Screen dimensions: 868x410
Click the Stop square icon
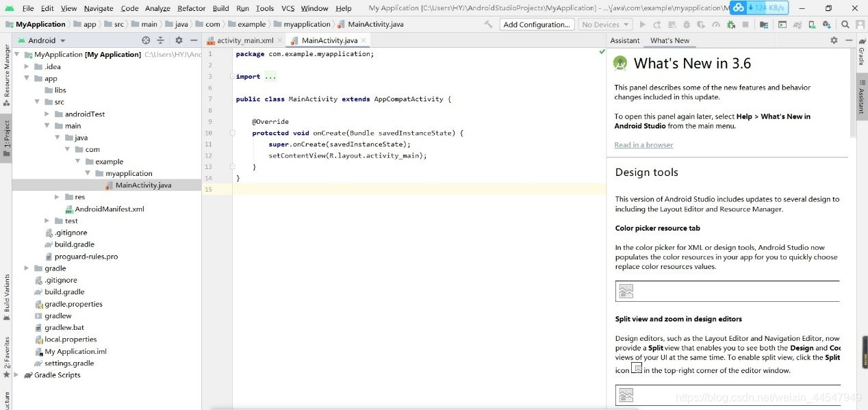[x=745, y=25]
